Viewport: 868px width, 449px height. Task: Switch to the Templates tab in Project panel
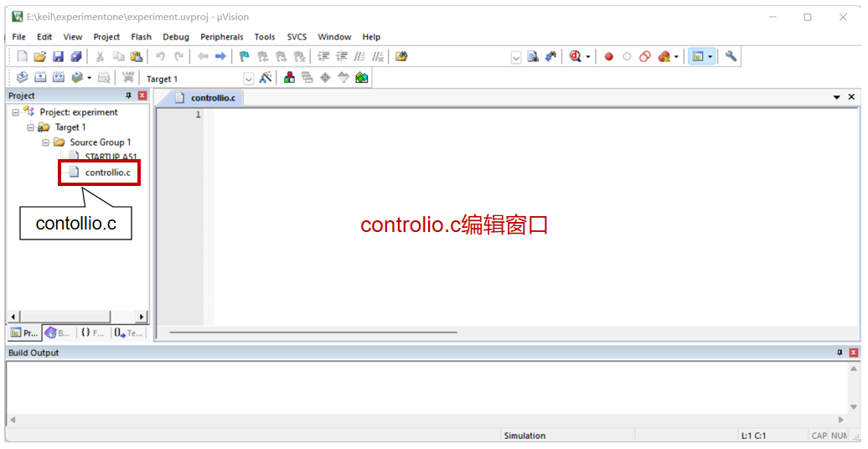tap(128, 333)
